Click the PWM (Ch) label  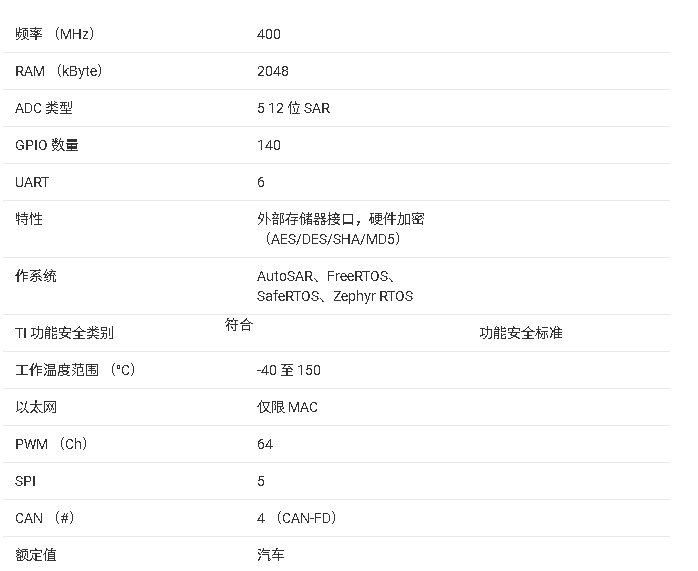tap(51, 444)
